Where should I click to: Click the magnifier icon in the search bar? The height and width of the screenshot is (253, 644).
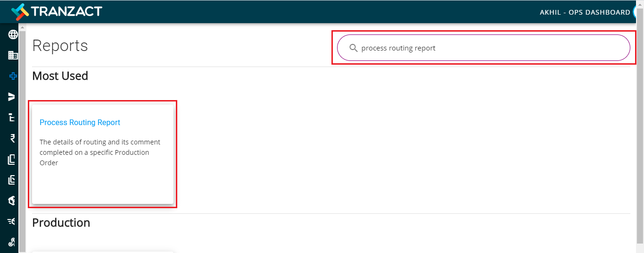(354, 48)
